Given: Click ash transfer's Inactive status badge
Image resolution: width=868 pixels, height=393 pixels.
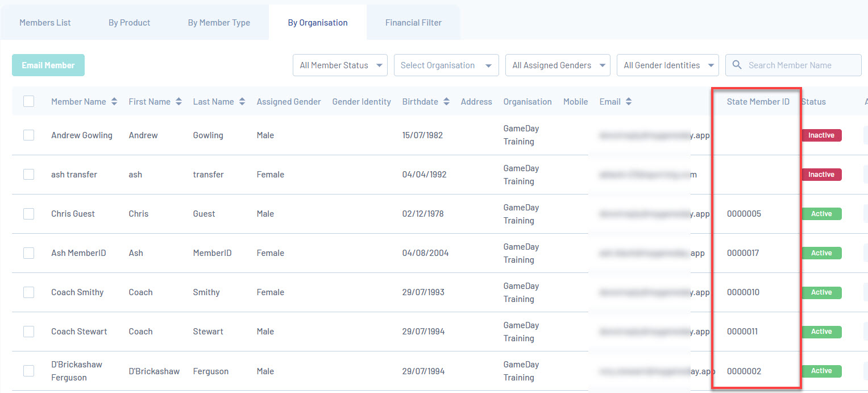Looking at the screenshot, I should pos(821,175).
